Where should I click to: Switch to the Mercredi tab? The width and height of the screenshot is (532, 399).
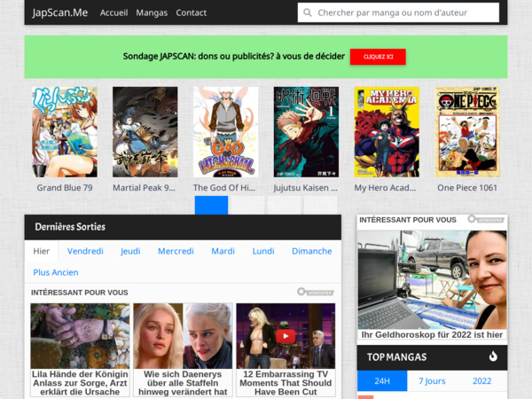(x=176, y=251)
